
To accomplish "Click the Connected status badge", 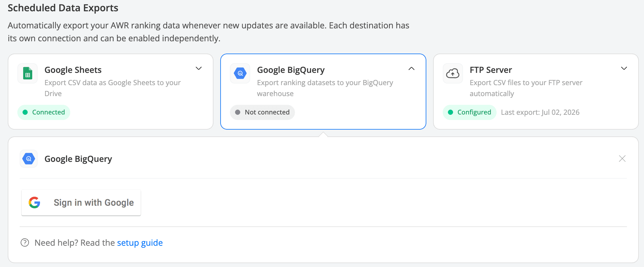I will (x=44, y=112).
